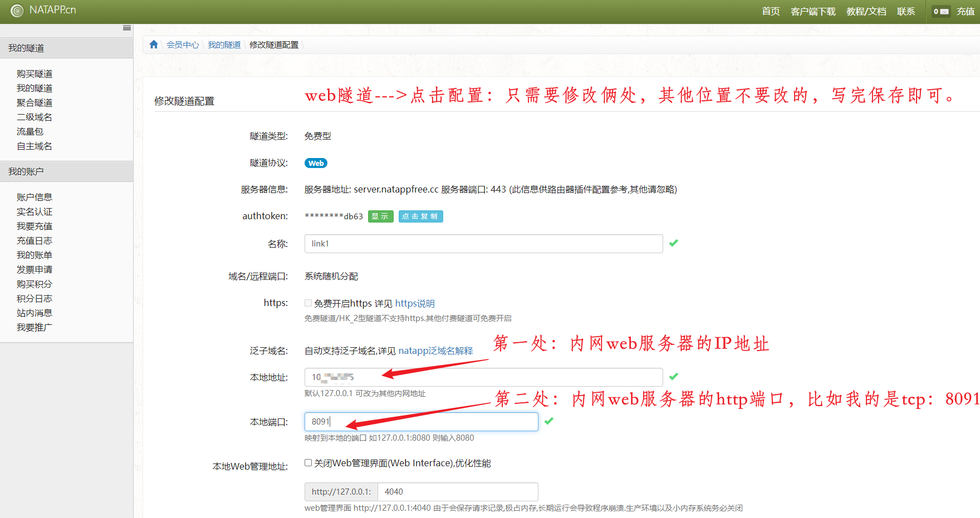Open 我的账单 in the sidebar
Screen dimensions: 980x518
pos(35,255)
